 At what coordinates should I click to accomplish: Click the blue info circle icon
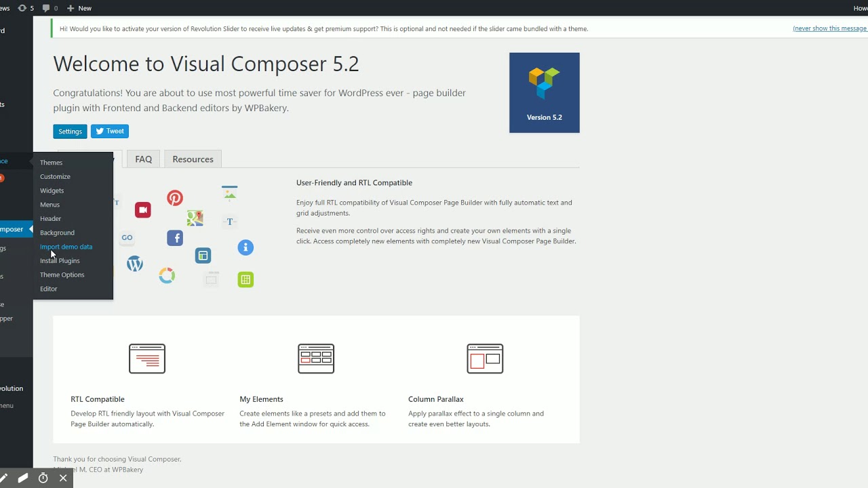pyautogui.click(x=245, y=247)
